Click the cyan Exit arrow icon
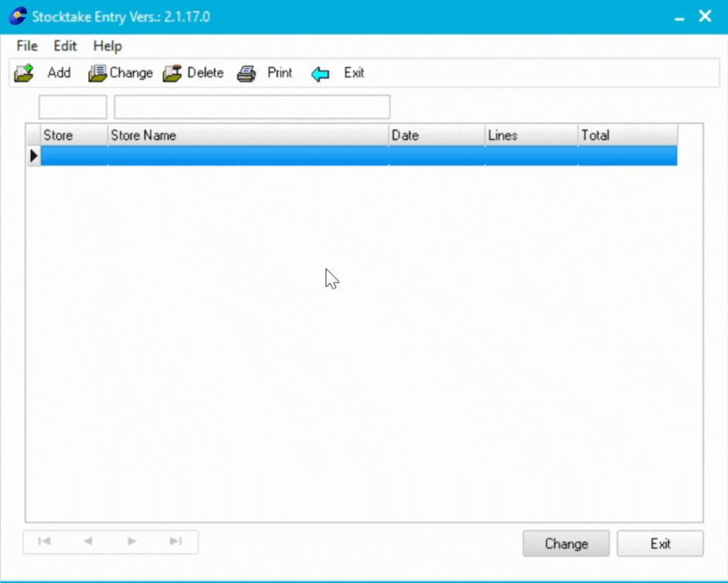Screen dimensions: 728x583 [x=320, y=74]
